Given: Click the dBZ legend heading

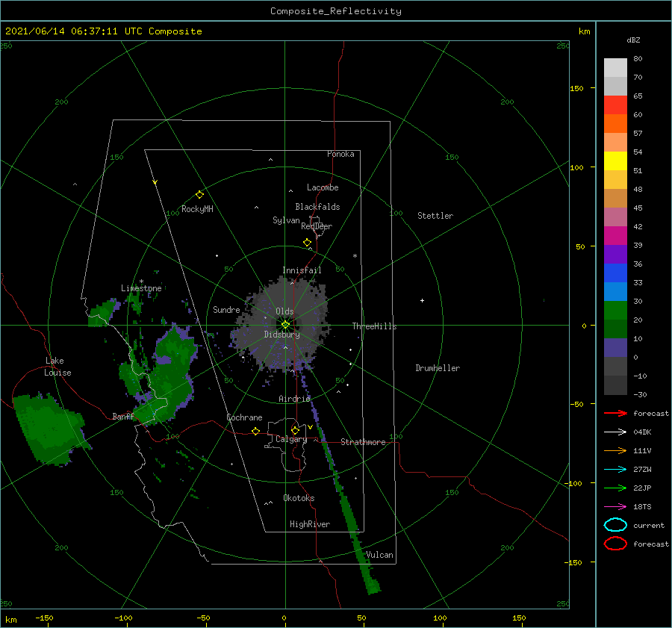Looking at the screenshot, I should [x=633, y=40].
